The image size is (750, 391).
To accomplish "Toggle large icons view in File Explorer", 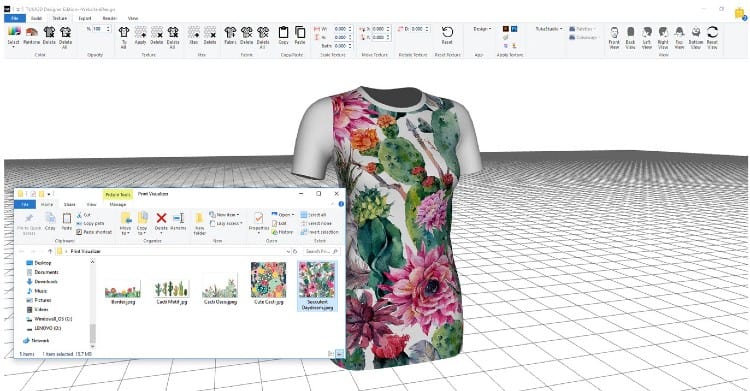I will [339, 354].
